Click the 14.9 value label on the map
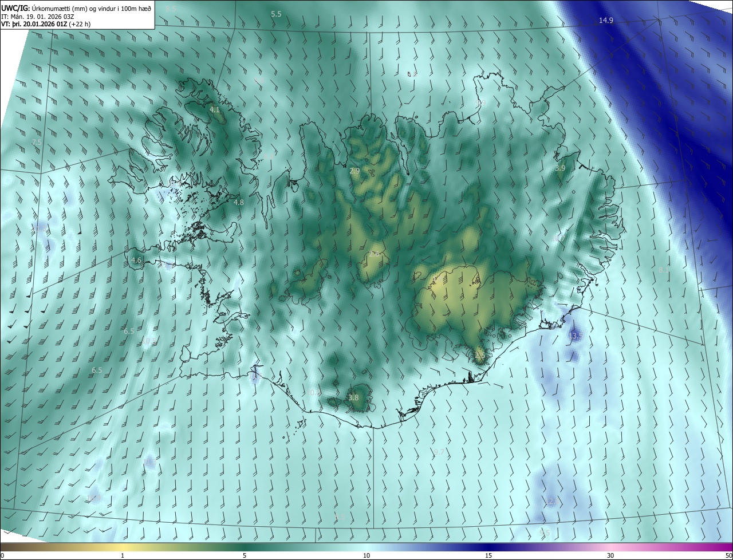The height and width of the screenshot is (560, 733). (606, 21)
